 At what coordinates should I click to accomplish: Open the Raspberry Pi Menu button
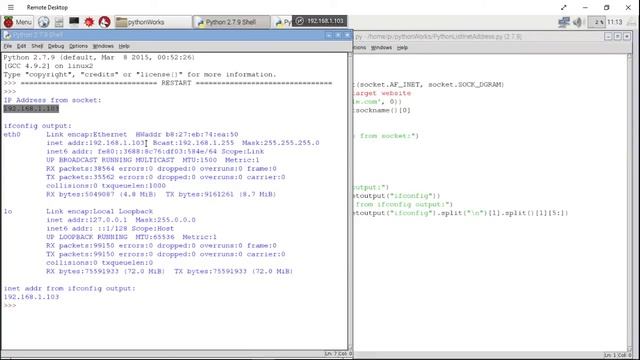pyautogui.click(x=18, y=22)
